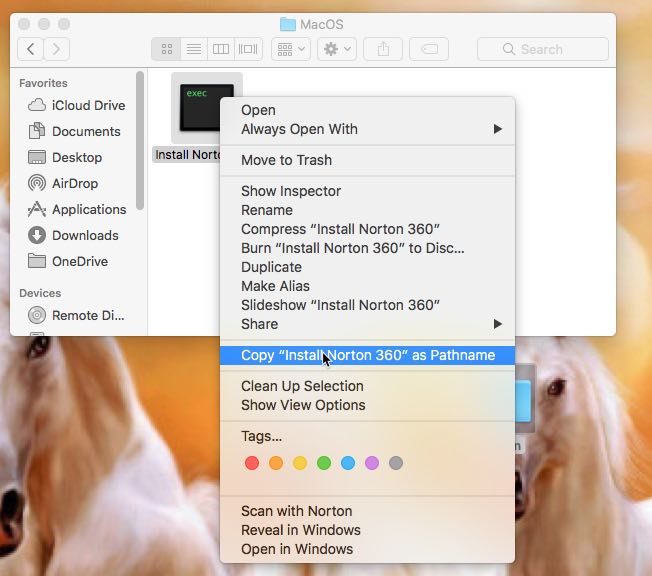Choose Rename in context menu
The width and height of the screenshot is (652, 576).
(367, 210)
